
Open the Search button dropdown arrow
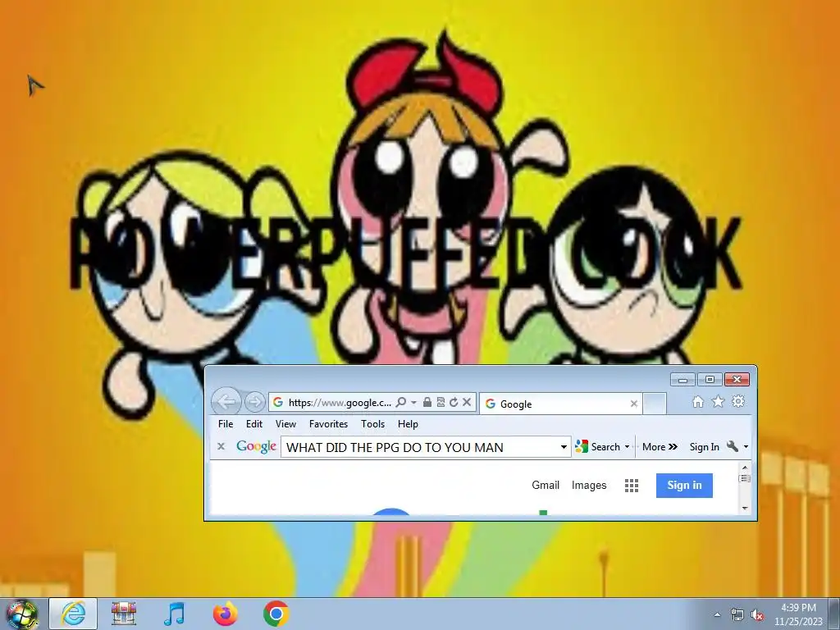627,447
